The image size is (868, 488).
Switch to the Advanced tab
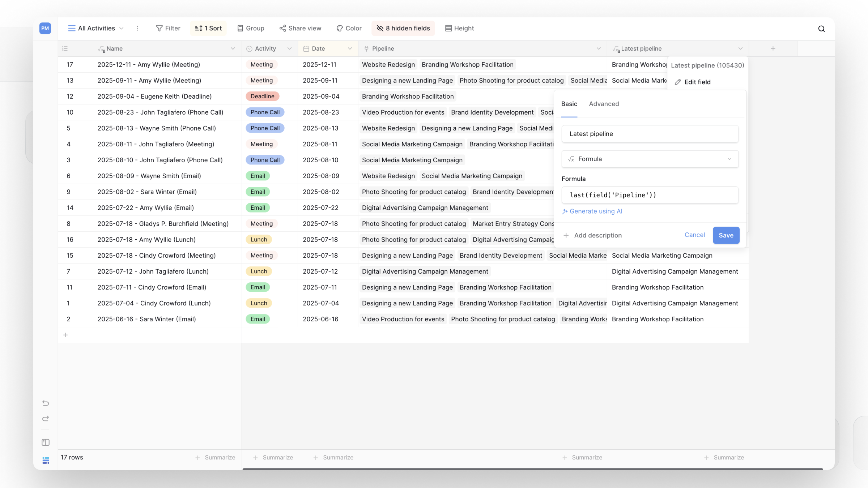point(604,104)
